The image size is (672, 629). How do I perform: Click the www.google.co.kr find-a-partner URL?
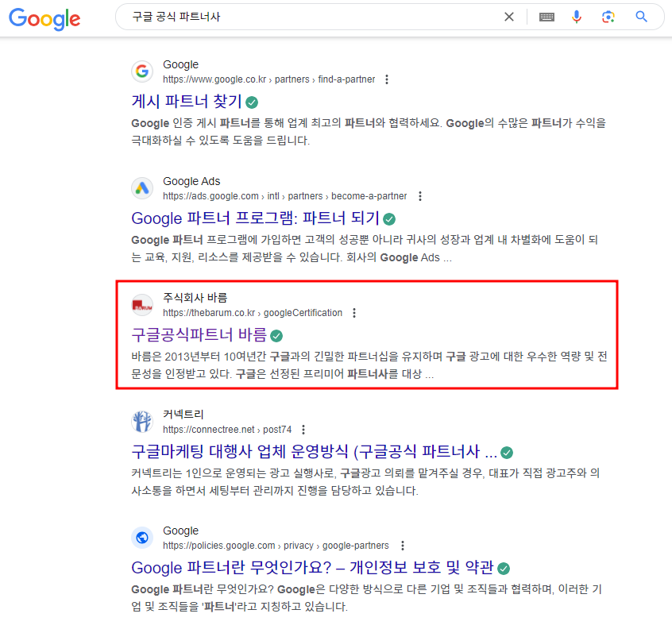pyautogui.click(x=268, y=79)
